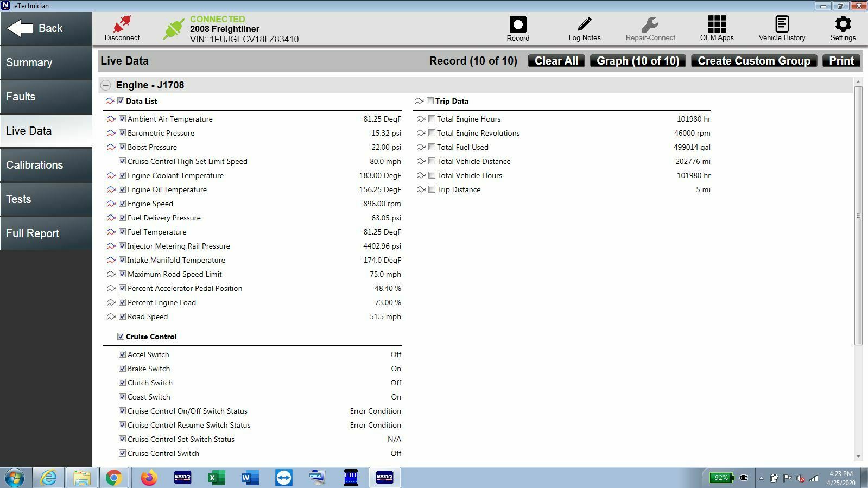Go to Summary tab
The width and height of the screenshot is (868, 488).
coord(46,62)
